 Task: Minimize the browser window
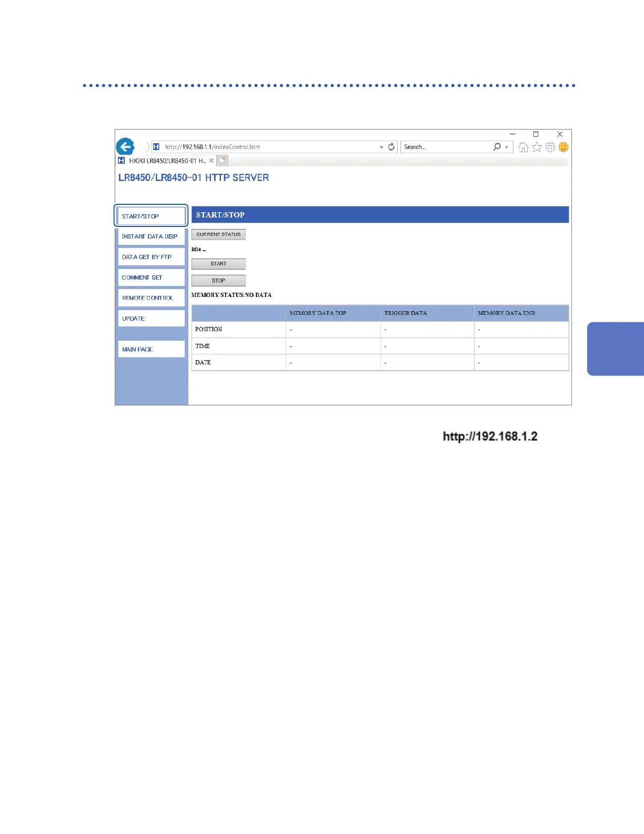point(512,134)
